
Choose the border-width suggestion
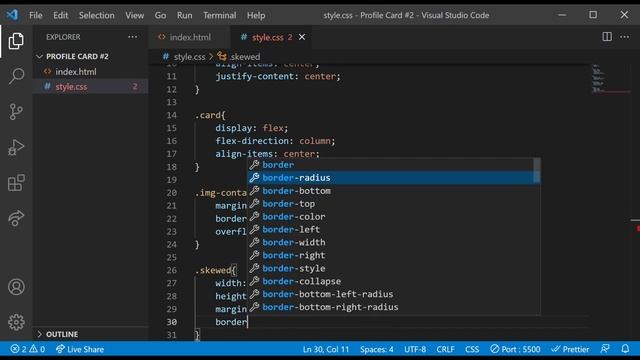point(393,242)
